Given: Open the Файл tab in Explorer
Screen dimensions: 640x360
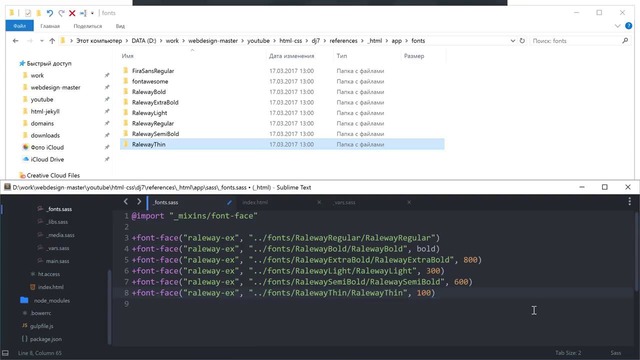Looking at the screenshot, I should pos(20,26).
